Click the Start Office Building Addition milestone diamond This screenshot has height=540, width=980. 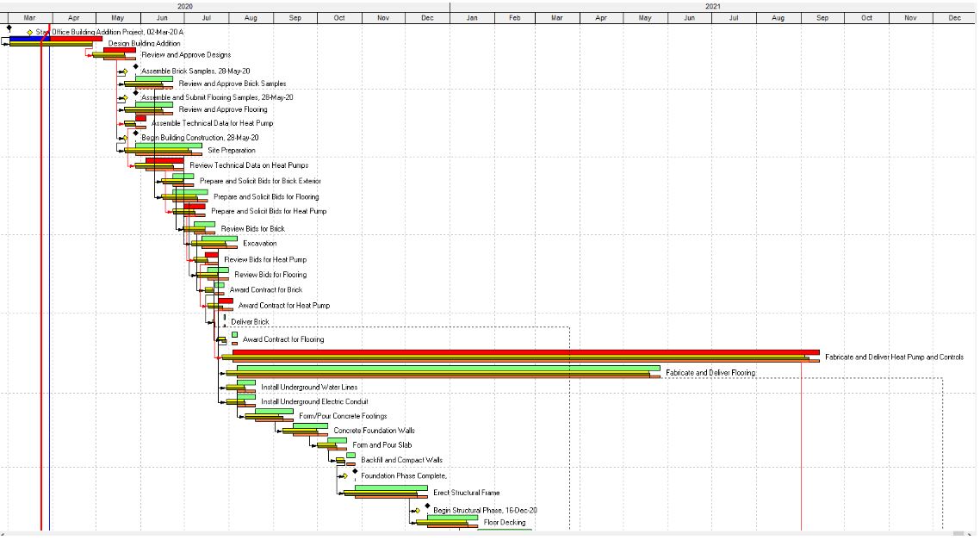29,32
